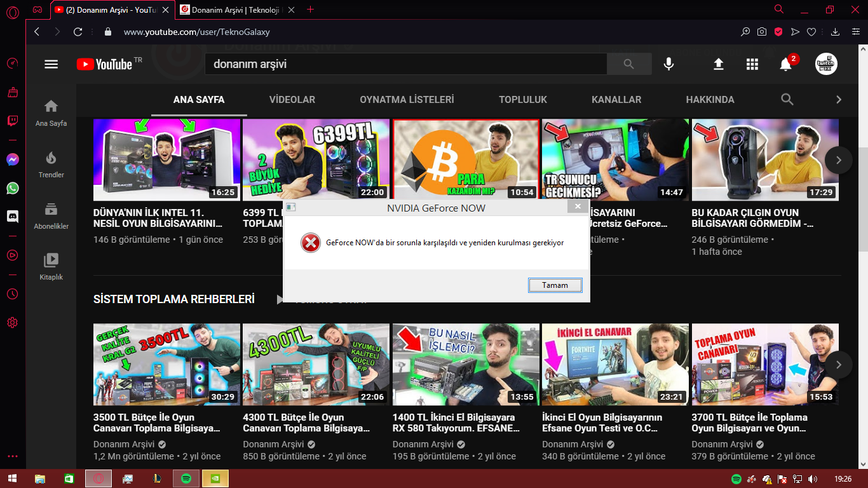The width and height of the screenshot is (868, 488).
Task: Show next videos in the top carousel
Action: [x=839, y=160]
